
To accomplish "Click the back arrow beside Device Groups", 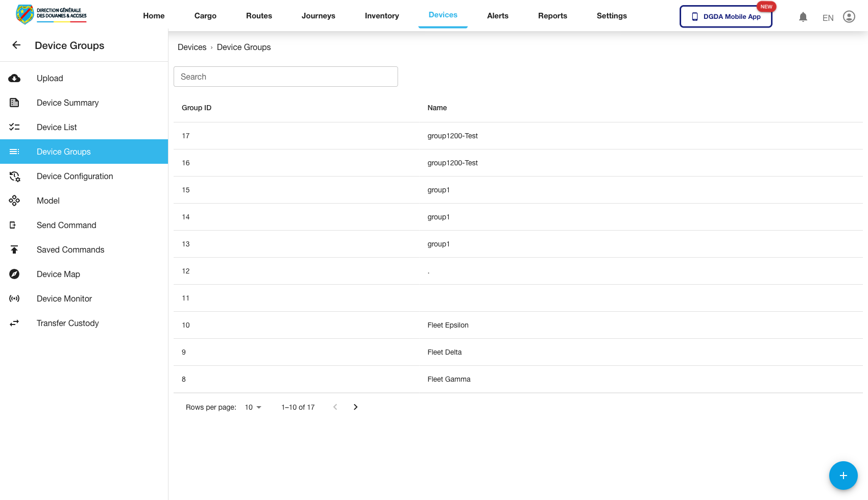I will point(16,45).
